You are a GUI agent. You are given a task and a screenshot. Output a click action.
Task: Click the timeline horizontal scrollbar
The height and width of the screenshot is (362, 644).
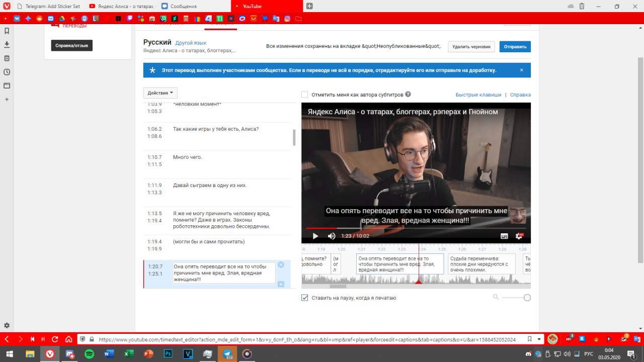(338, 286)
